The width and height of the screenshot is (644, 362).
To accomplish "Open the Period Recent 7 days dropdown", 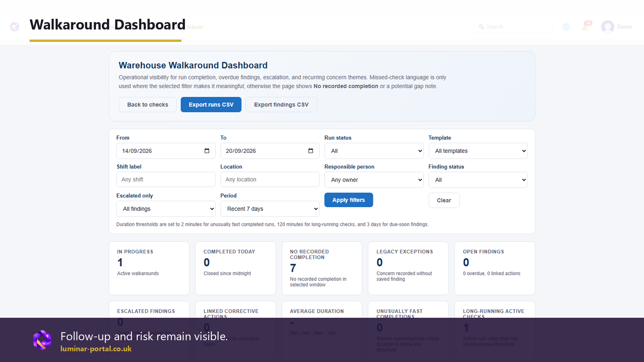I will 270,209.
